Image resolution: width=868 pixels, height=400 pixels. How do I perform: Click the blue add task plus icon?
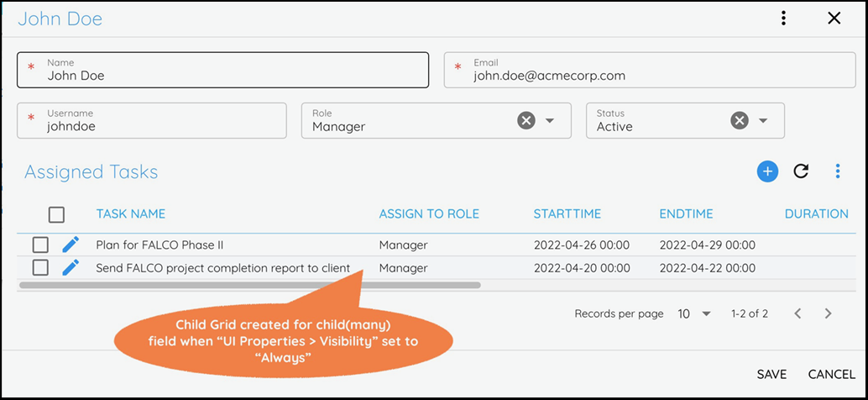point(767,171)
